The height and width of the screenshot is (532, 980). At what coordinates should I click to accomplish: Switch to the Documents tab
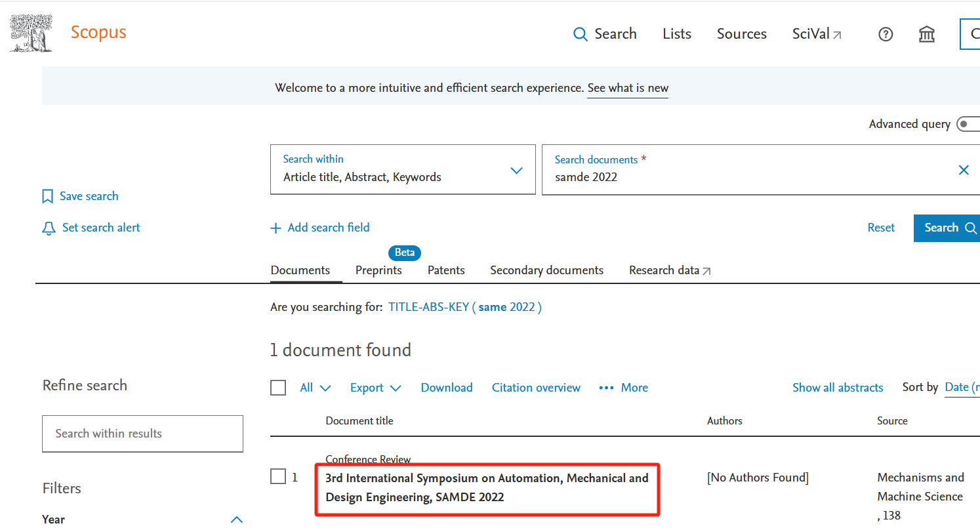(x=300, y=270)
